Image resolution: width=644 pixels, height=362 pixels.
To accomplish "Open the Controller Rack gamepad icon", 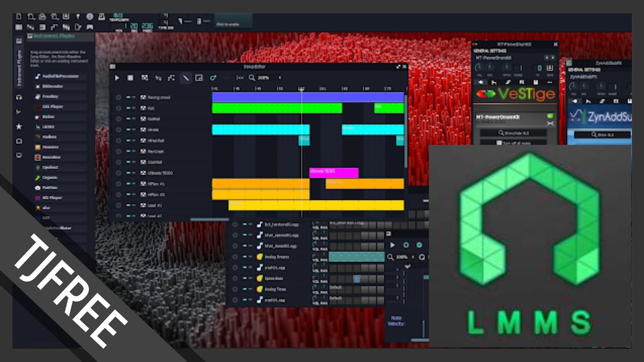I will (x=90, y=27).
